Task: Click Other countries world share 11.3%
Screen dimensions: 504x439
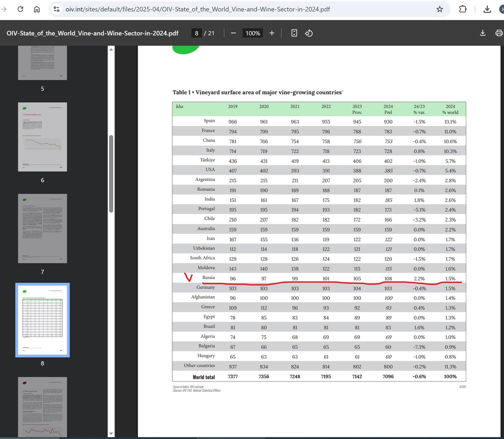Action: 450,367
